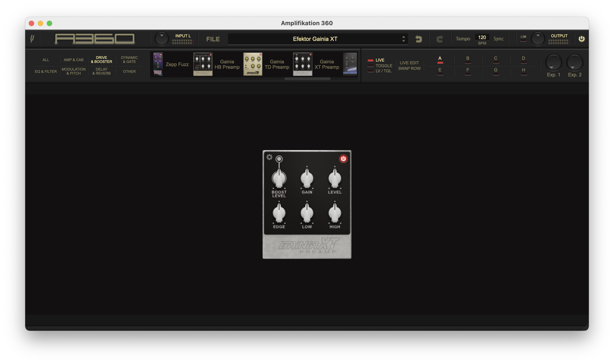Select snapshot slot G
The height and width of the screenshot is (364, 614).
pyautogui.click(x=496, y=71)
